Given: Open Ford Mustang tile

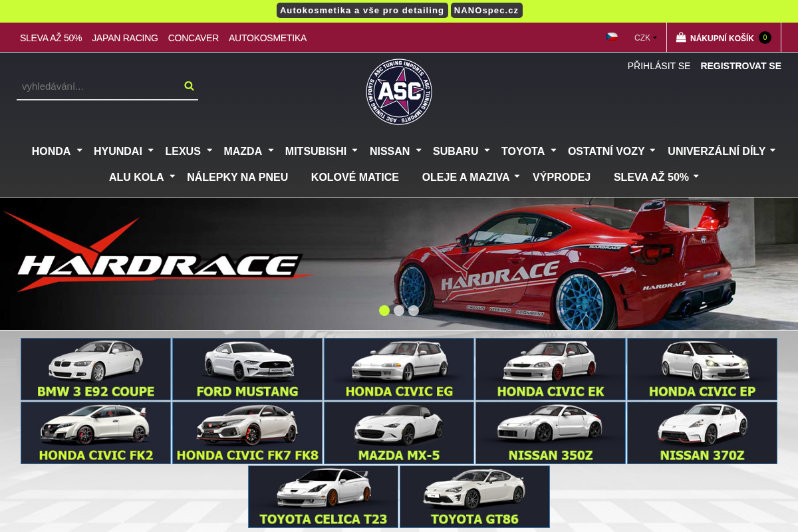Looking at the screenshot, I should coord(247,369).
